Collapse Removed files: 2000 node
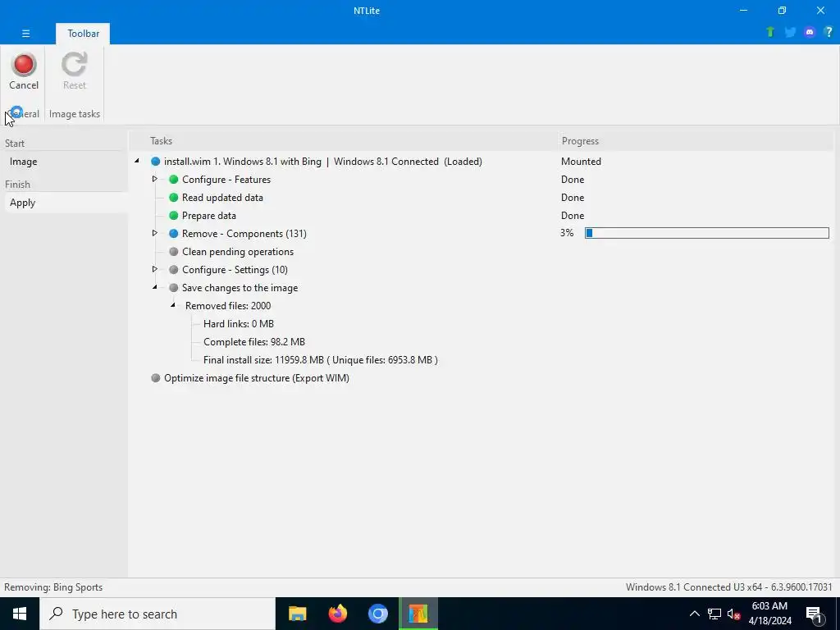The height and width of the screenshot is (630, 840). [172, 305]
